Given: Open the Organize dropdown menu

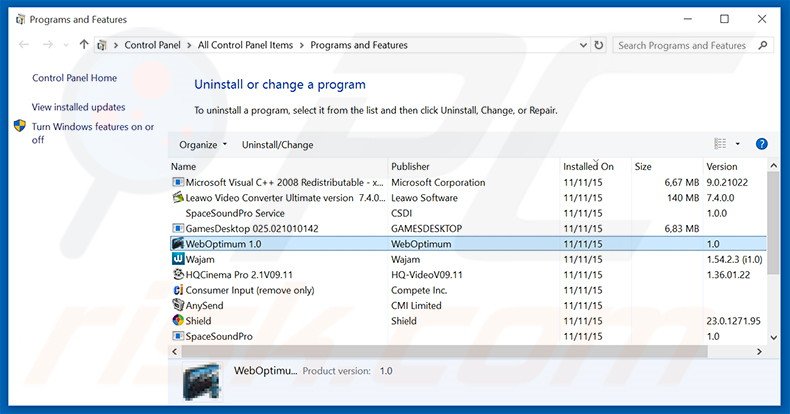Looking at the screenshot, I should pos(203,145).
